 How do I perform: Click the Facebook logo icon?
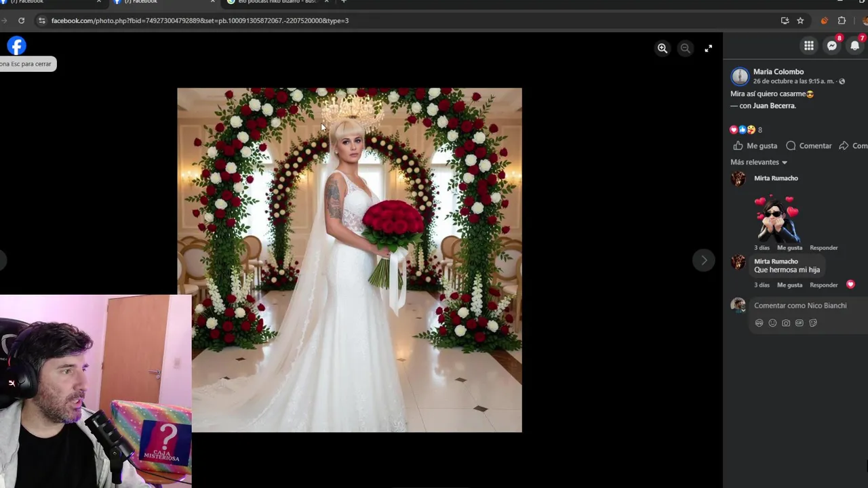(16, 46)
